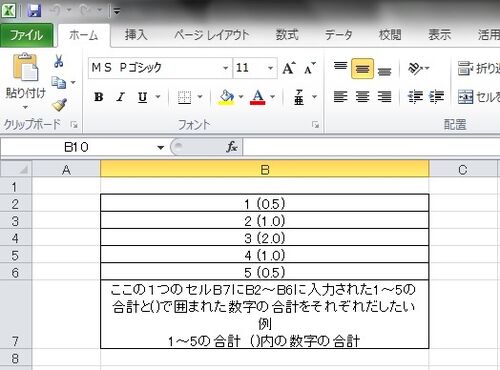Click the Top Align icon
500x370 pixels.
pos(340,67)
